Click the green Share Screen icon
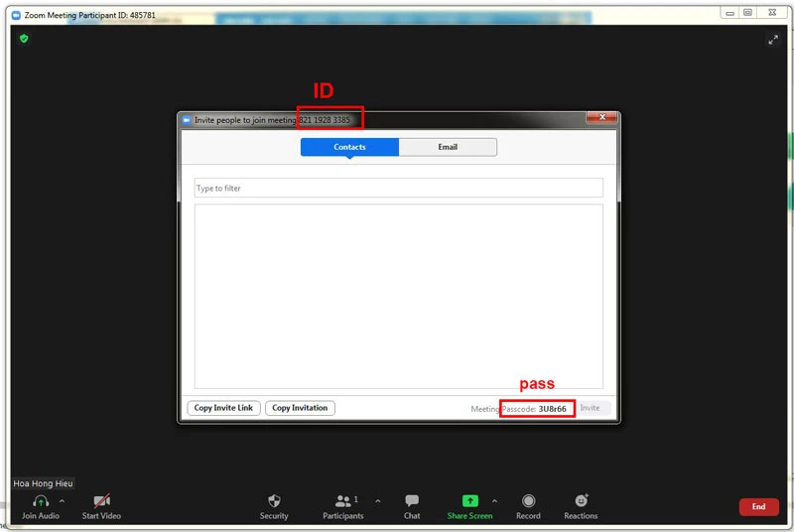Image resolution: width=794 pixels, height=532 pixels. (469, 500)
